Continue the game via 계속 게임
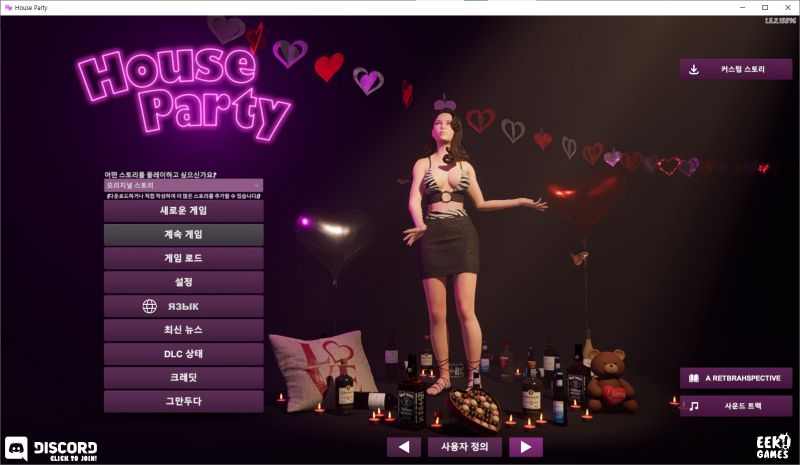Viewport: 800px width, 465px height. (184, 234)
